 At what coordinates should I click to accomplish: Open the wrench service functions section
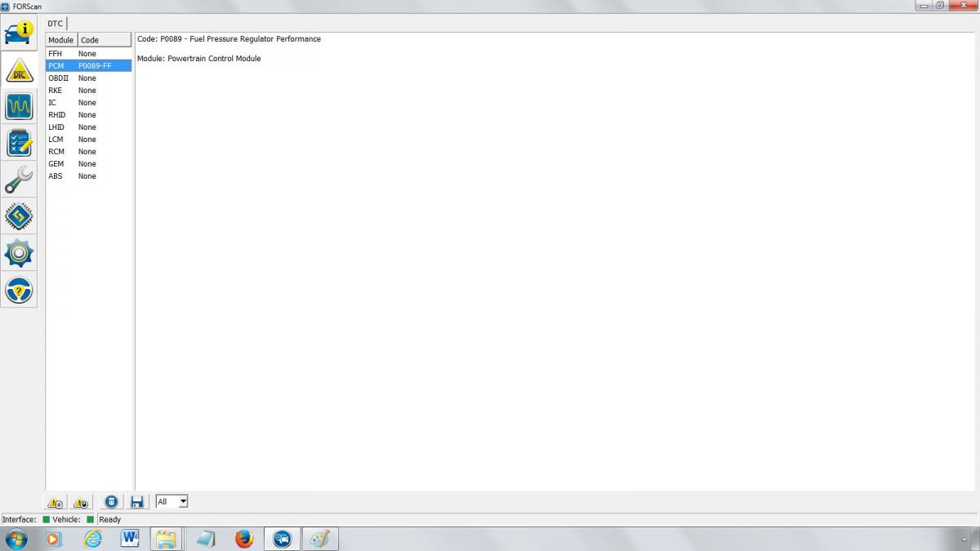[19, 180]
